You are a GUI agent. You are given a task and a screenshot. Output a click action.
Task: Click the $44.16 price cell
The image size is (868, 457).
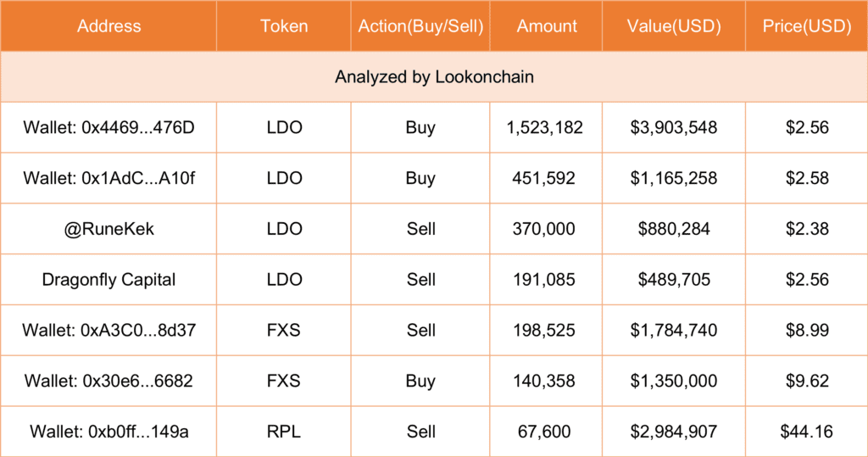807,432
